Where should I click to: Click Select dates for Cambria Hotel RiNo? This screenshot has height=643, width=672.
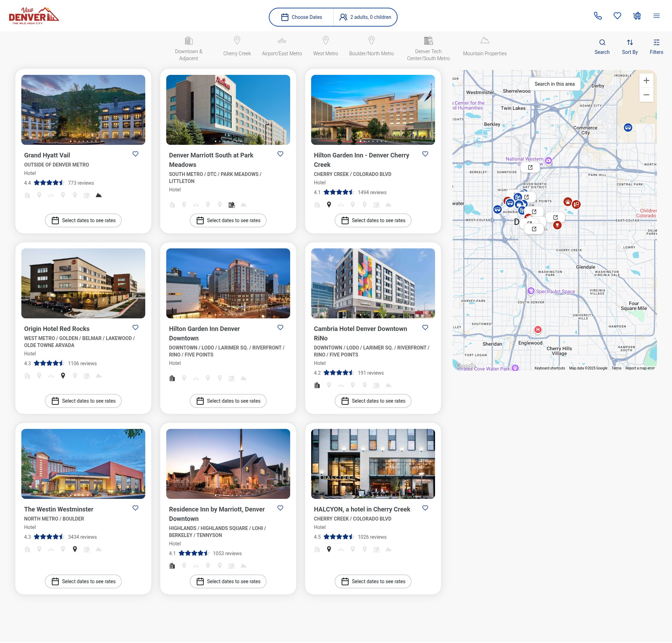(x=373, y=401)
